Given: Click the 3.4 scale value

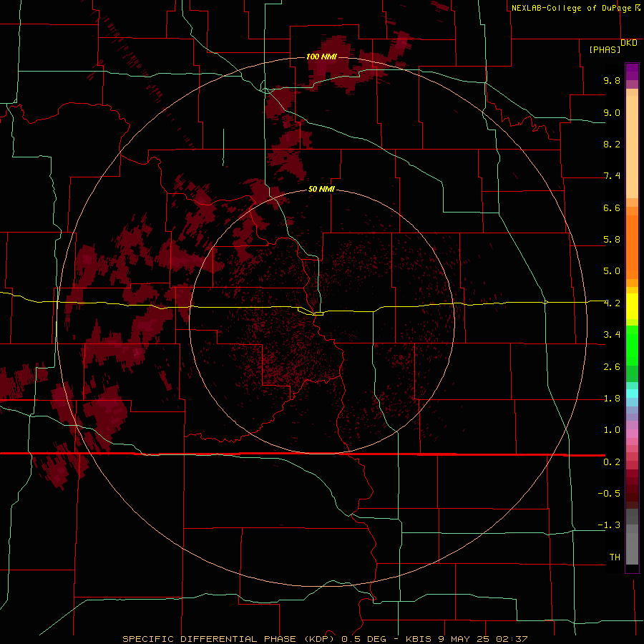Looking at the screenshot, I should click(x=612, y=335).
